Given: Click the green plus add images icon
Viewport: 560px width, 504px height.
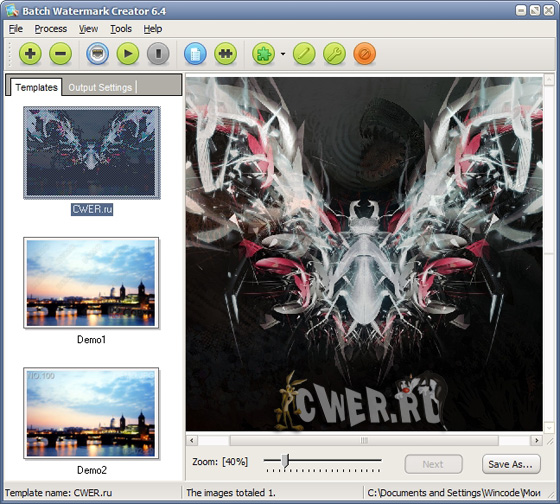Looking at the screenshot, I should (30, 54).
